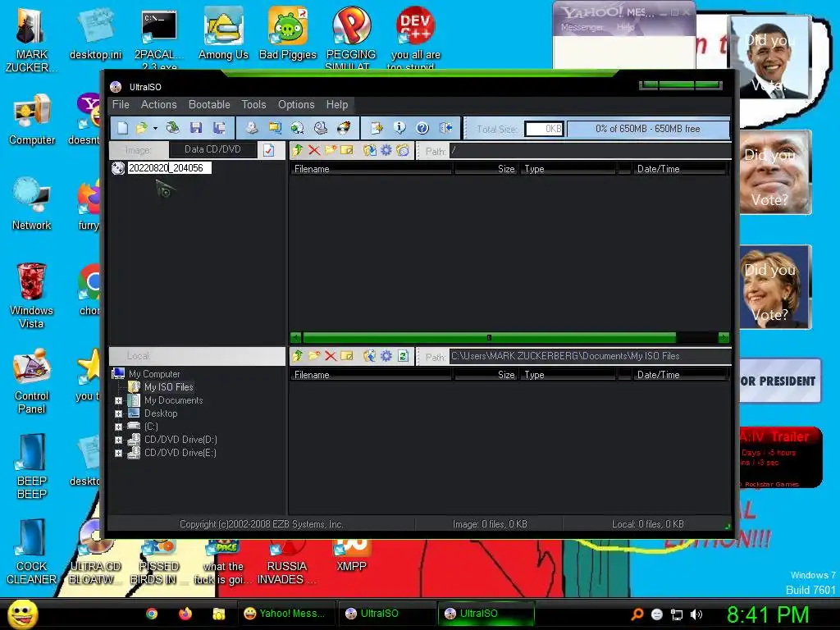Open Messenger menu in Yahoo! Messenger window
The width and height of the screenshot is (840, 630).
point(582,27)
